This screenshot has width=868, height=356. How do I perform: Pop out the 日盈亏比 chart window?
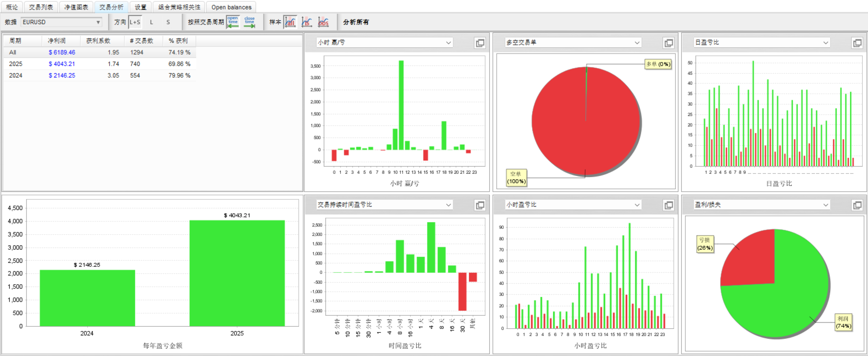[x=857, y=43]
